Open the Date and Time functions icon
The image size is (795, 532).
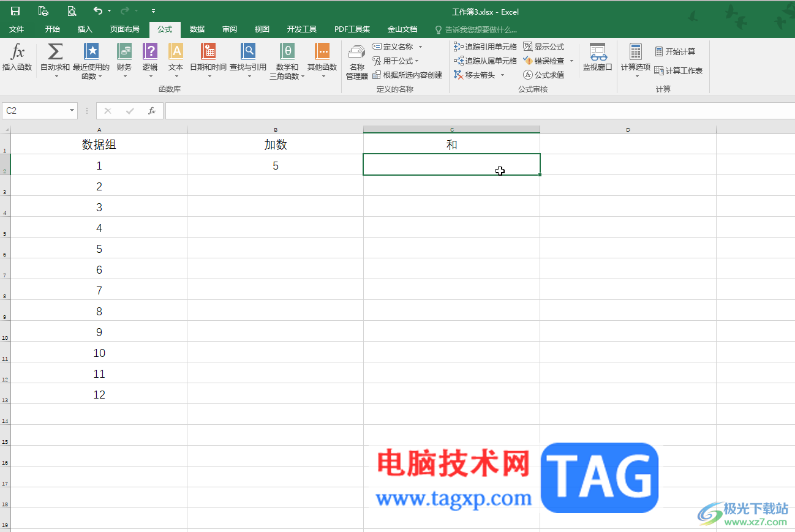click(208, 52)
